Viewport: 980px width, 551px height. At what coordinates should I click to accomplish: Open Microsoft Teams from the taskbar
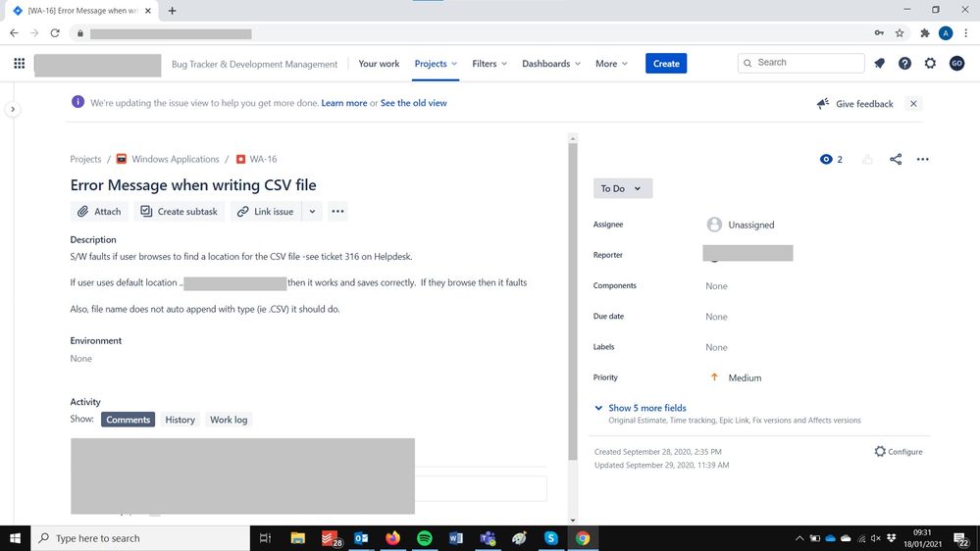pyautogui.click(x=488, y=538)
